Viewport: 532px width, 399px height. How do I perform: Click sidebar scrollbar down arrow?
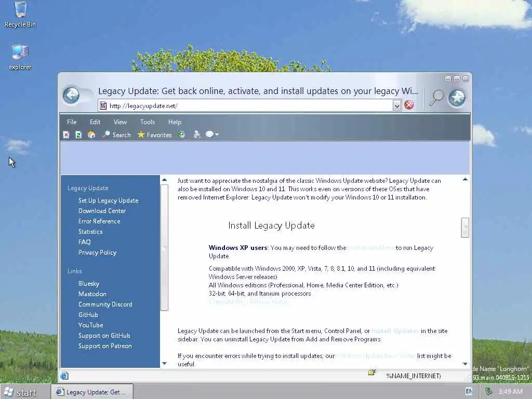[165, 363]
